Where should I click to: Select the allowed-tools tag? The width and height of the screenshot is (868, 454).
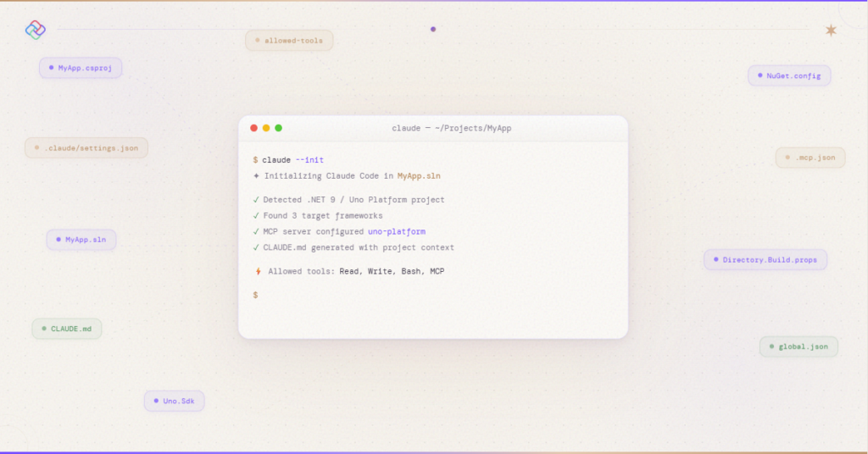(289, 41)
